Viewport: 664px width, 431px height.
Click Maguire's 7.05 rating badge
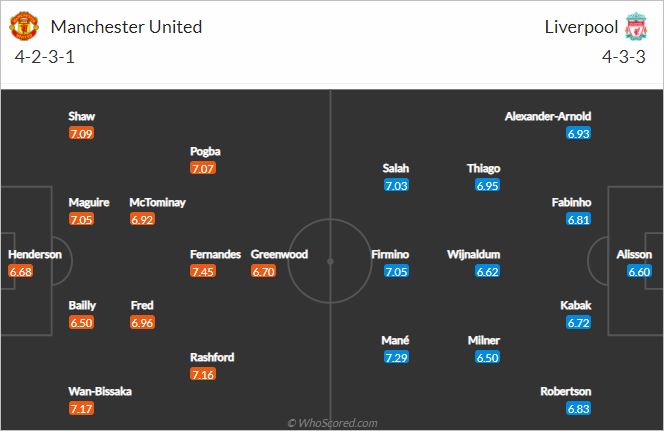pyautogui.click(x=81, y=219)
